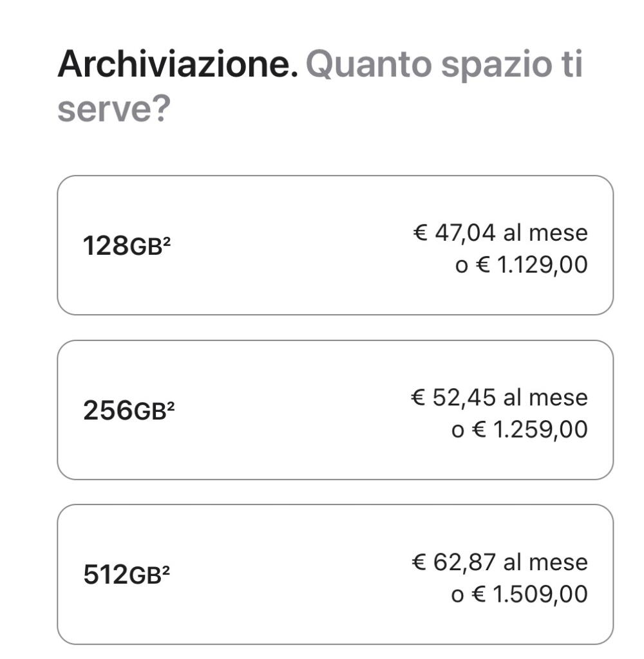Screen dimensions: 644x659
Task: Click the "o € 1.509,00" full price
Action: click(519, 594)
